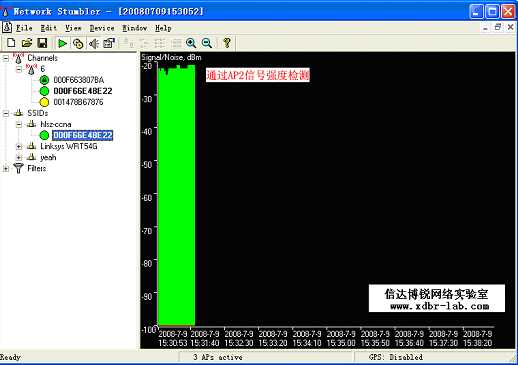The image size is (518, 365).
Task: Click the Ready status bar text
Action: click(x=10, y=357)
